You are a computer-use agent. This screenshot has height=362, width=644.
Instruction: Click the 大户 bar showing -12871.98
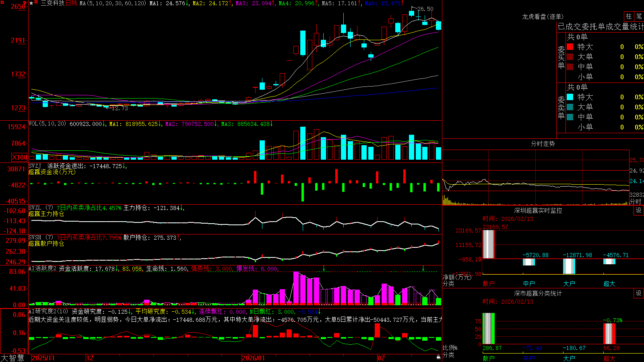click(569, 266)
